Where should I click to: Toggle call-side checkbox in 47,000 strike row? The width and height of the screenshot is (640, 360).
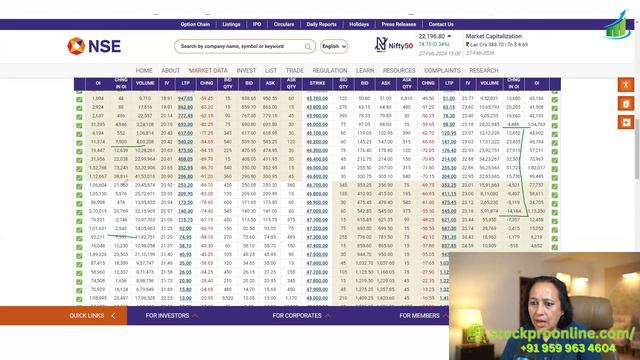[x=79, y=212]
